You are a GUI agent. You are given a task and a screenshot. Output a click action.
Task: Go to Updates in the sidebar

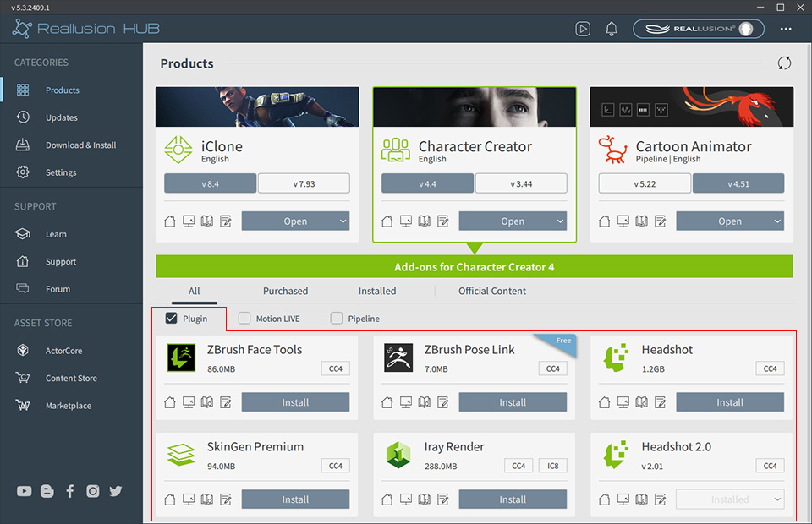[x=61, y=117]
